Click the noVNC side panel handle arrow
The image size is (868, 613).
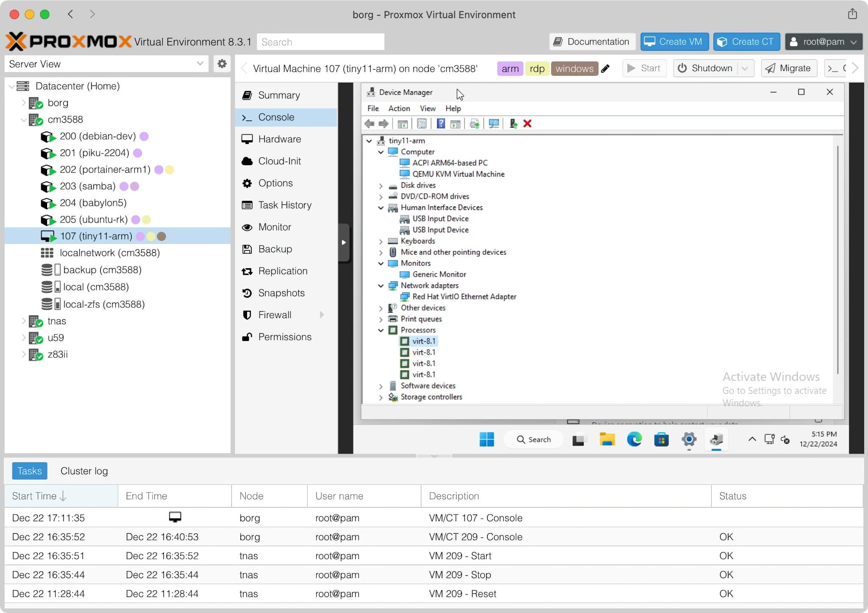(x=344, y=243)
